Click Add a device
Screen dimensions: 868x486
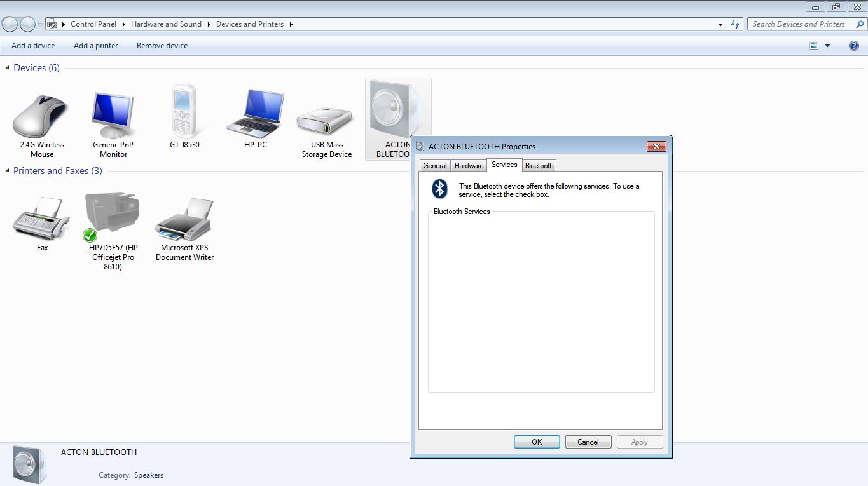33,46
